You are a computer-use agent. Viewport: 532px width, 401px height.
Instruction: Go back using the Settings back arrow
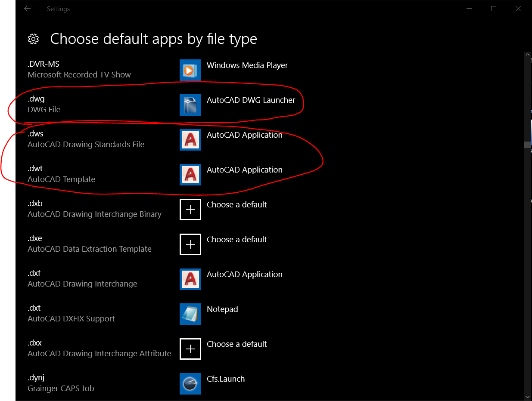point(27,9)
